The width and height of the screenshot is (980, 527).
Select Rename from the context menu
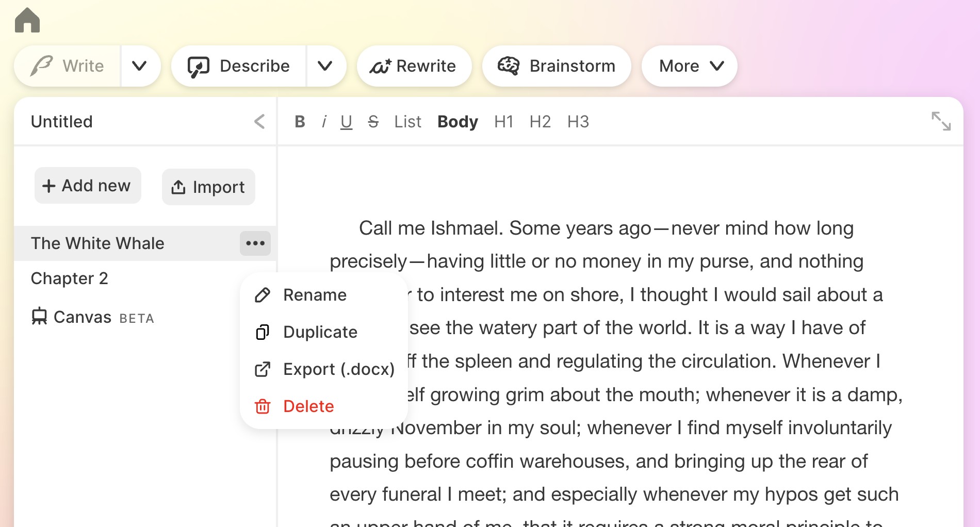(x=315, y=295)
